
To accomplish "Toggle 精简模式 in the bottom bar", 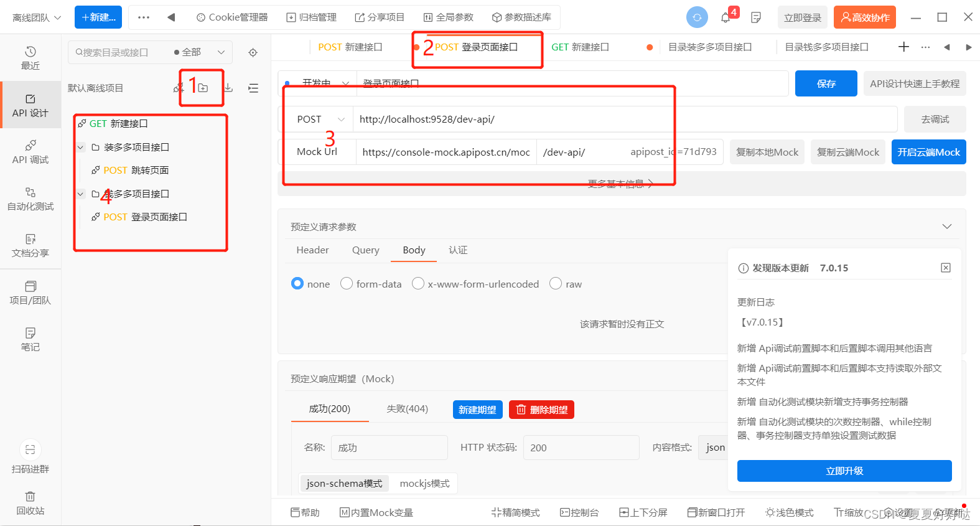I will 515,512.
